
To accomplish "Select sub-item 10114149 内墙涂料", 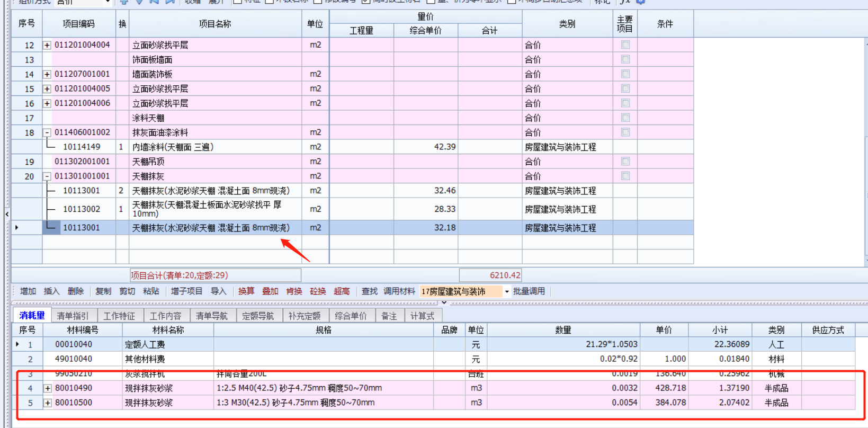I will pyautogui.click(x=352, y=147).
